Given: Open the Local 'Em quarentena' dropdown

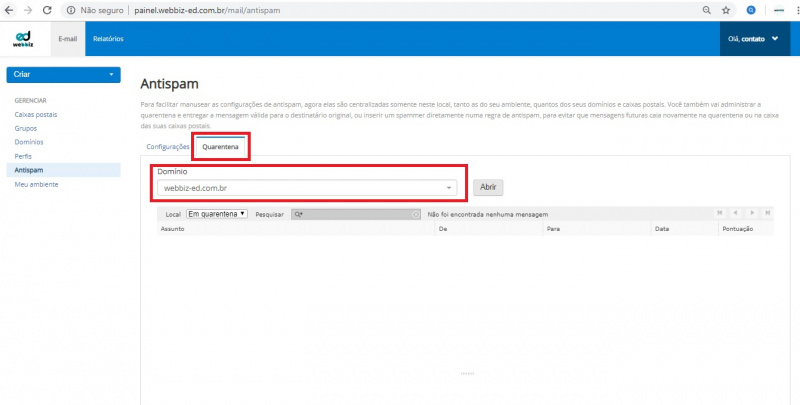Looking at the screenshot, I should point(217,214).
